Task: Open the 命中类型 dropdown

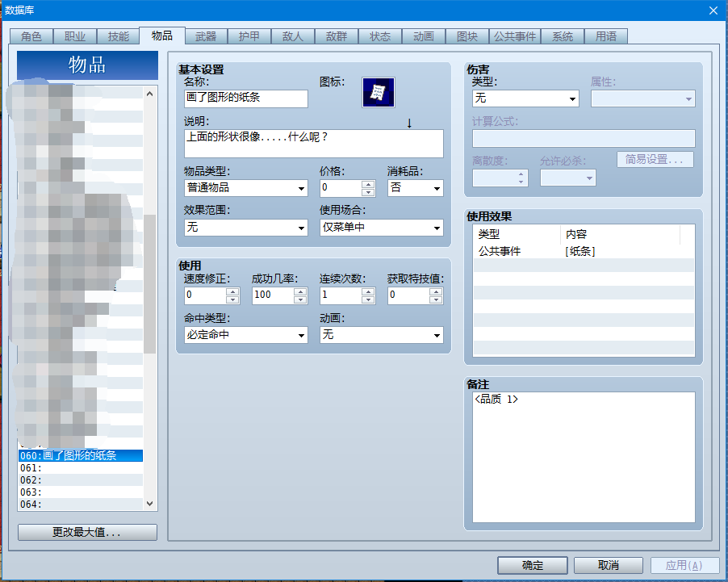Action: pos(246,335)
